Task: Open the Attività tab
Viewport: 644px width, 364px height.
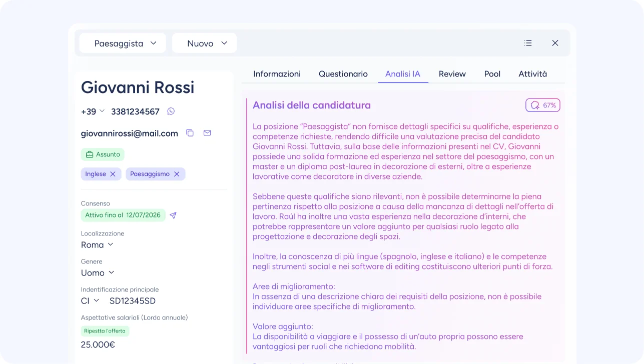Action: (x=532, y=74)
